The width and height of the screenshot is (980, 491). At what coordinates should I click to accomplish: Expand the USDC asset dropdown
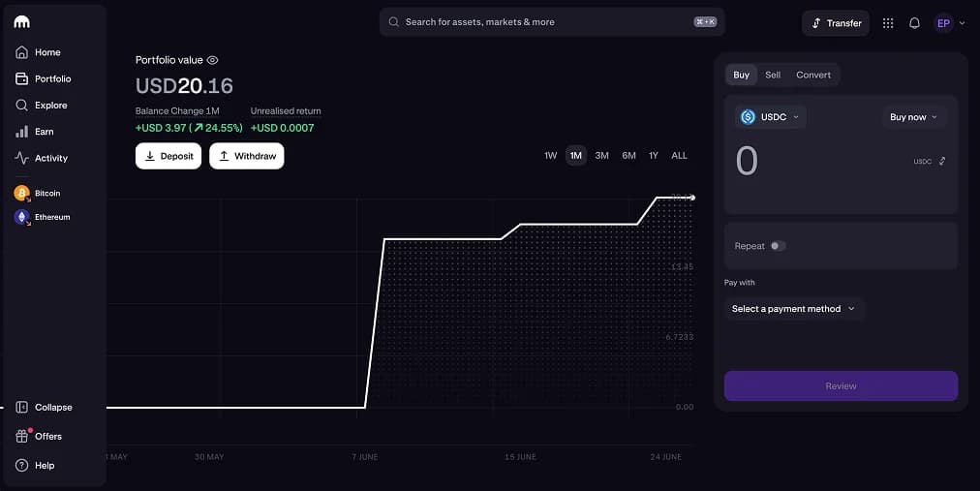[x=770, y=117]
